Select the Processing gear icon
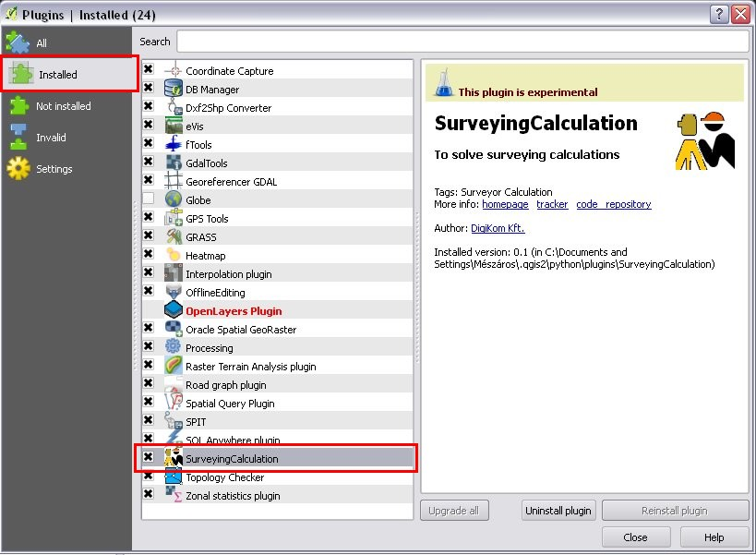 [x=171, y=348]
